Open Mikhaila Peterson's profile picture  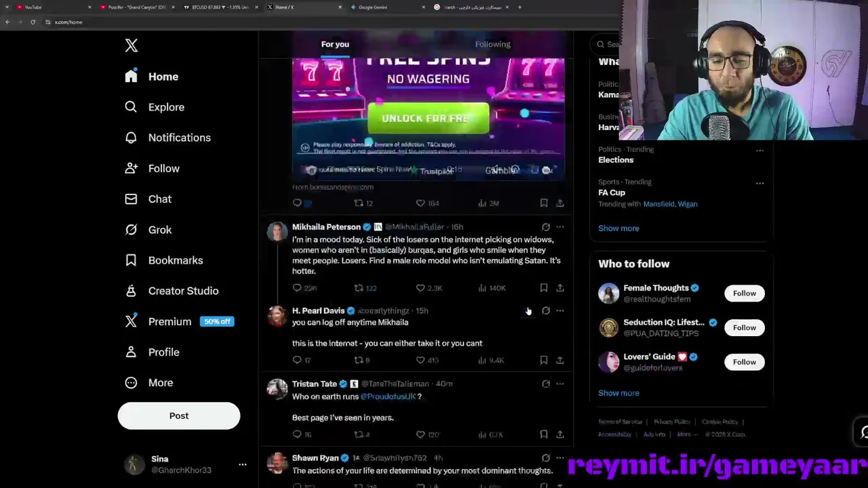[x=277, y=232]
